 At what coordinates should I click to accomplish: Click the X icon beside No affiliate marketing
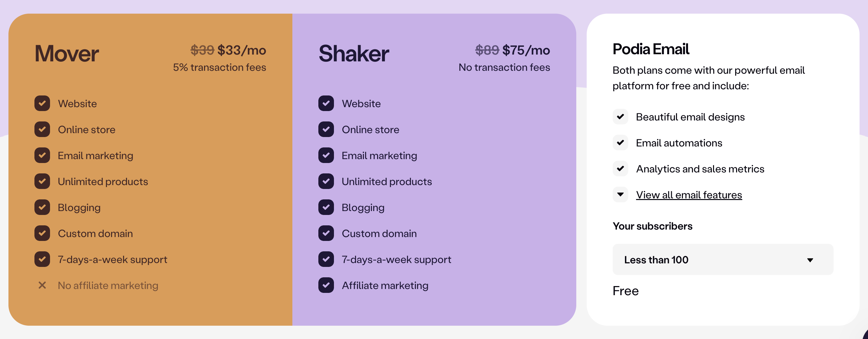pos(42,285)
